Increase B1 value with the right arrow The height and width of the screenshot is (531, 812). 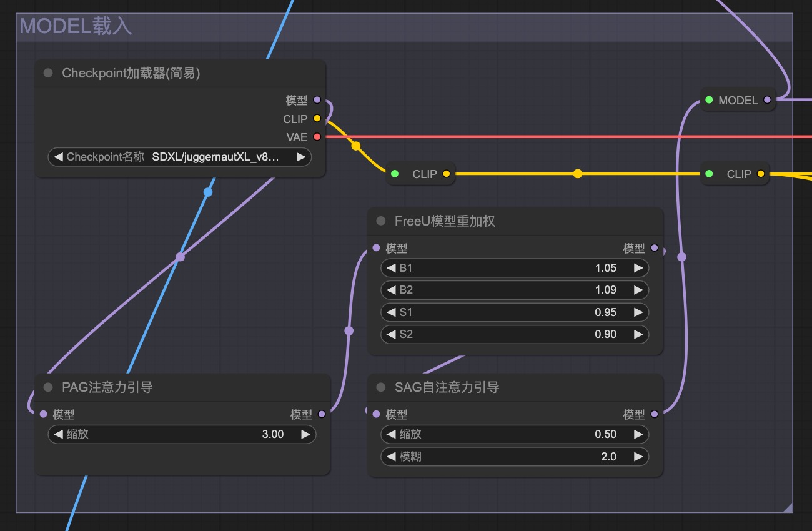(638, 268)
